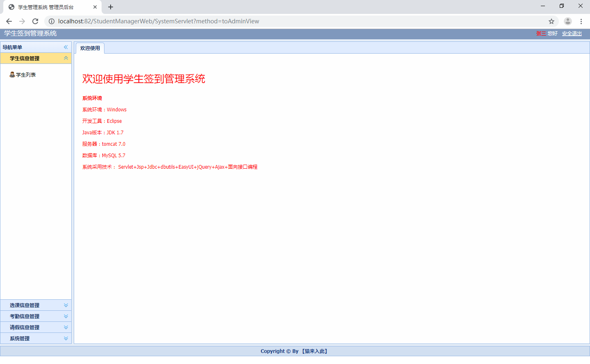Click the 数据库：MySQL 5.7 line
The width and height of the screenshot is (590, 364).
click(104, 156)
